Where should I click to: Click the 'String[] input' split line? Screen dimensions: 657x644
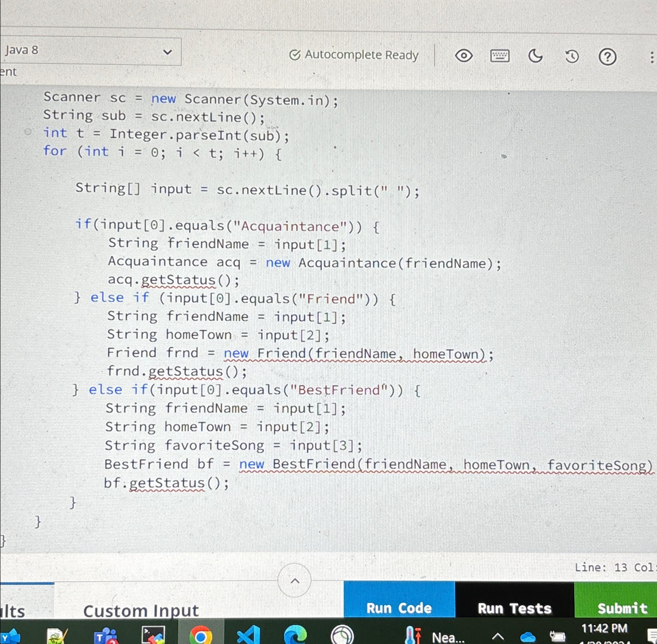coord(247,190)
